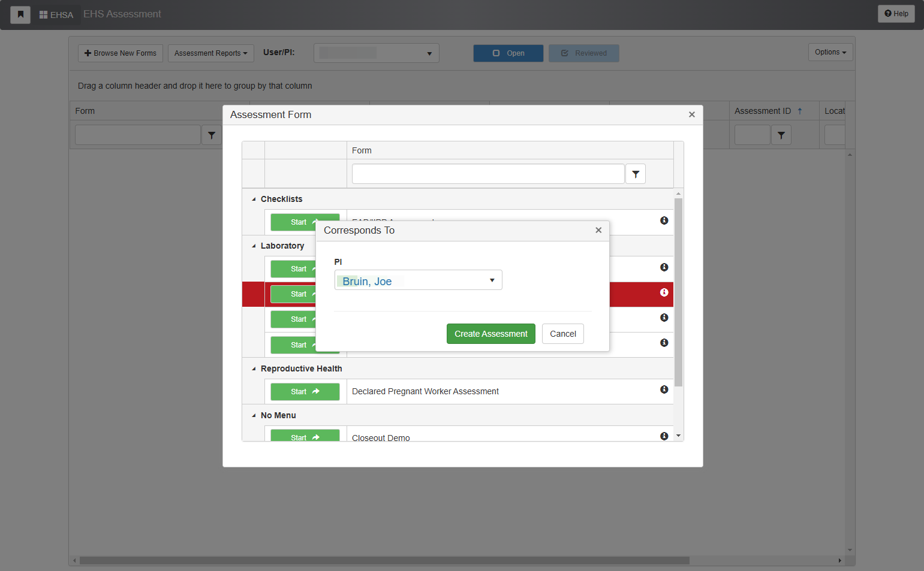Click the Assessment ID filter icon

pos(781,135)
